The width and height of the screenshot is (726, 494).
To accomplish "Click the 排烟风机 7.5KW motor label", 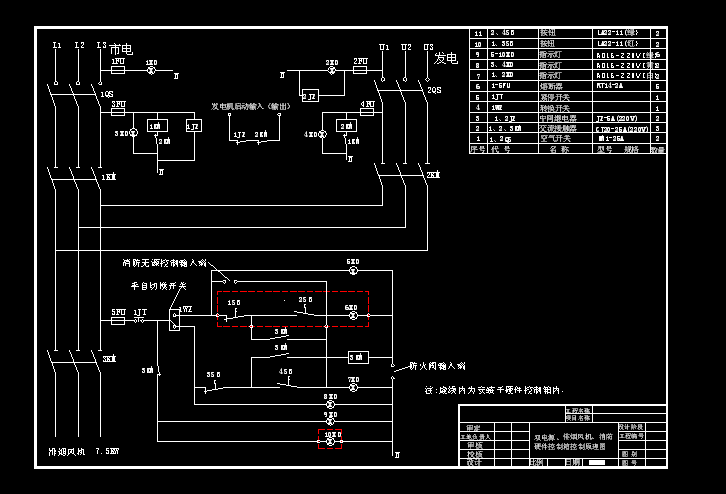I will (84, 451).
